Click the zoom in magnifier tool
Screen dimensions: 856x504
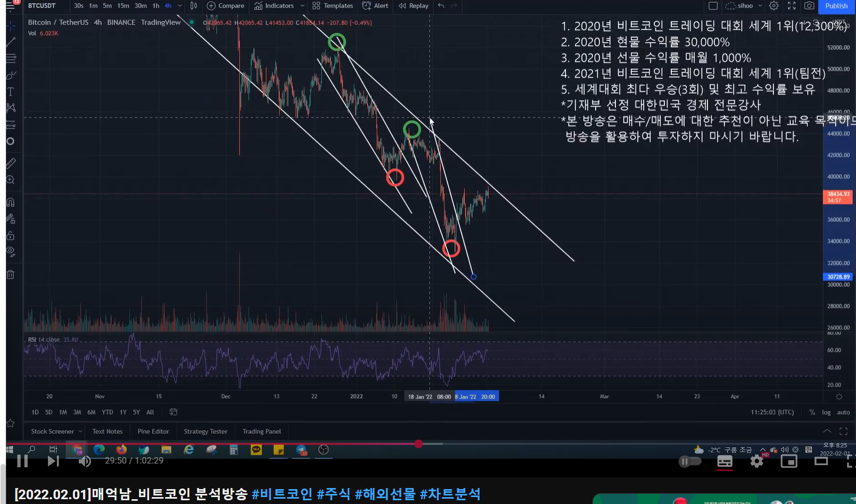pyautogui.click(x=10, y=180)
